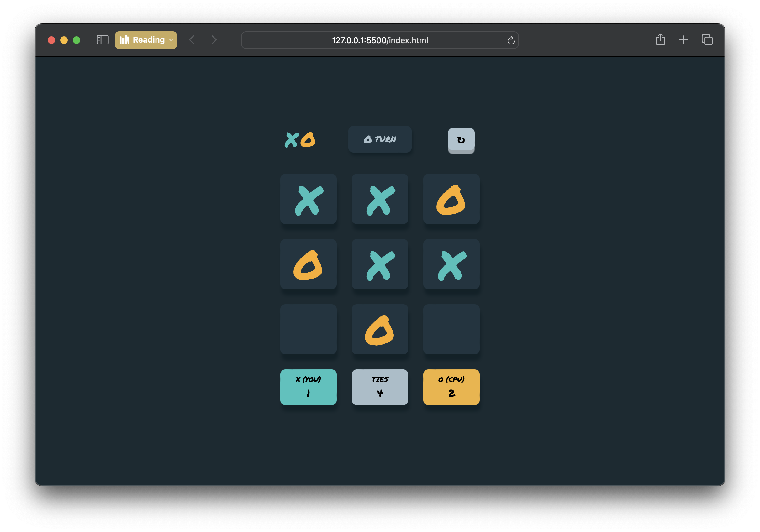Click the center cell with X
The image size is (760, 532).
point(380,264)
